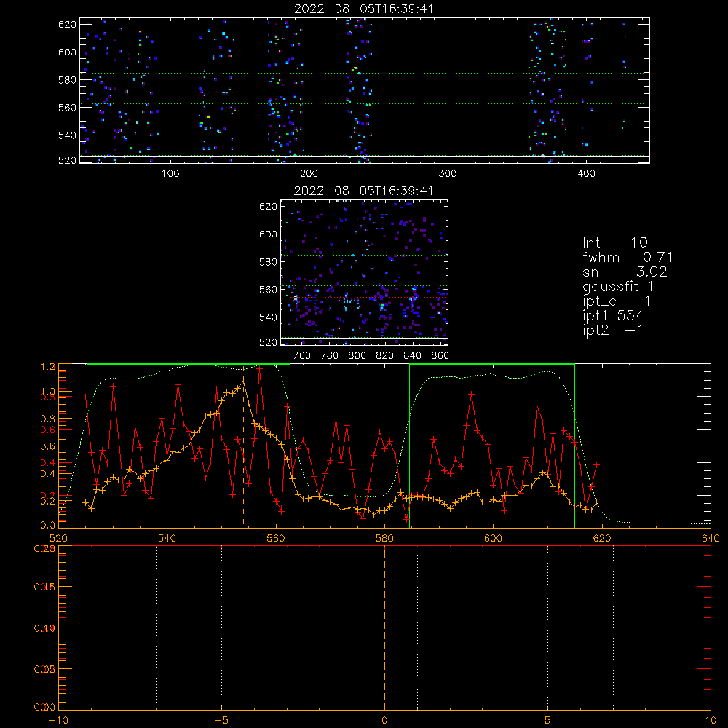Click the -10 x-axis label on bottom plot
This screenshot has height=728, width=728.
[x=58, y=720]
